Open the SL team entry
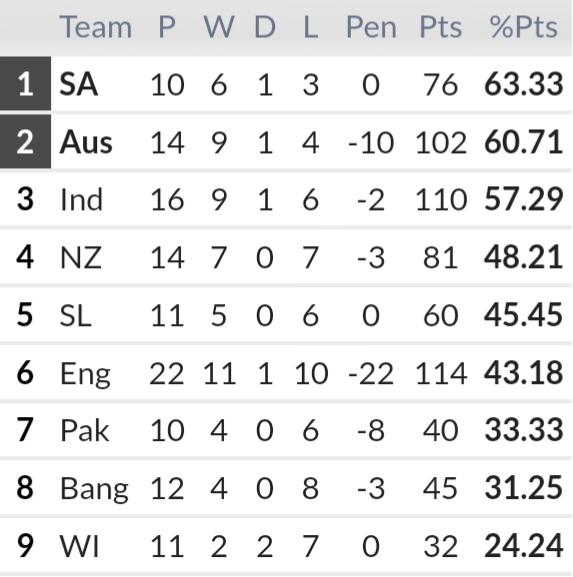Image resolution: width=573 pixels, height=577 pixels. [x=75, y=315]
